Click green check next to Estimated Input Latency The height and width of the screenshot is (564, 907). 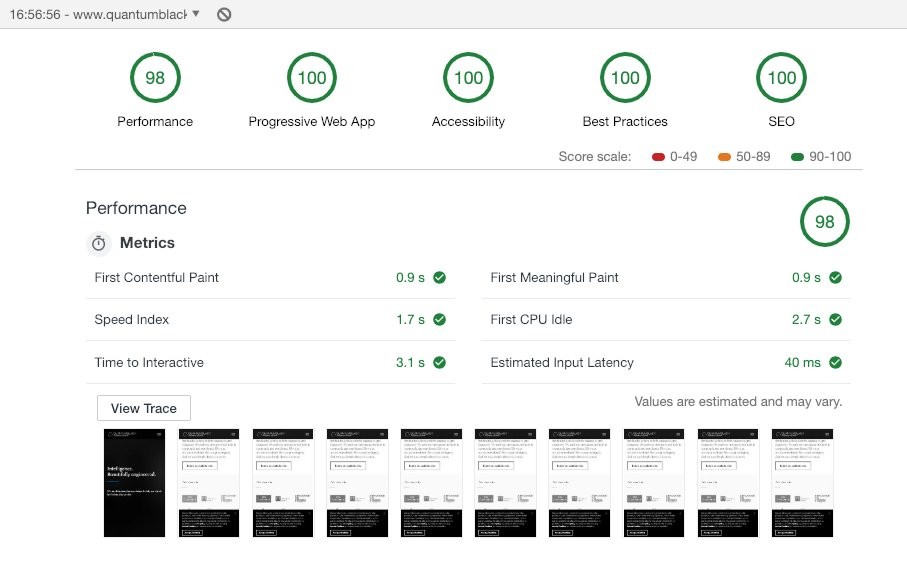click(835, 363)
